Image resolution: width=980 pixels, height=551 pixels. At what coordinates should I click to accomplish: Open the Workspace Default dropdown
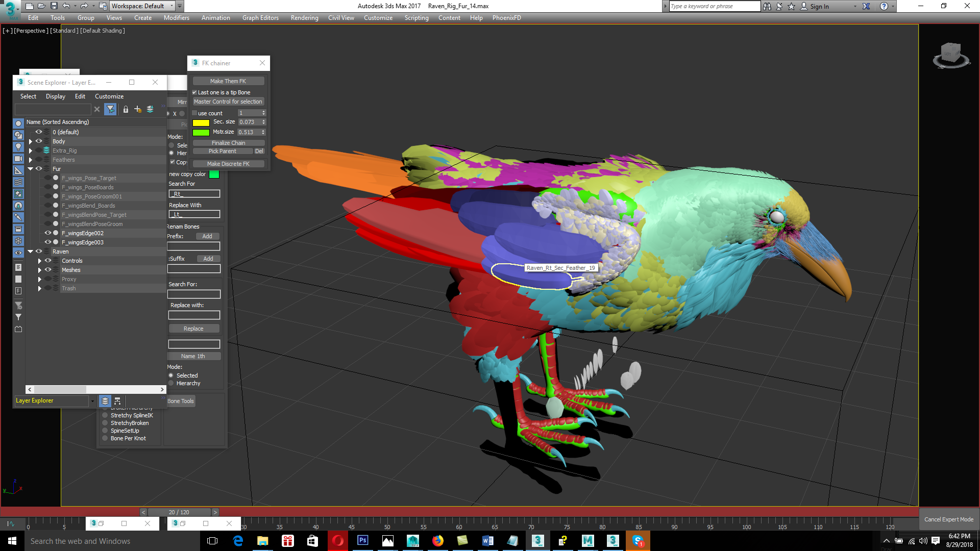pyautogui.click(x=172, y=6)
